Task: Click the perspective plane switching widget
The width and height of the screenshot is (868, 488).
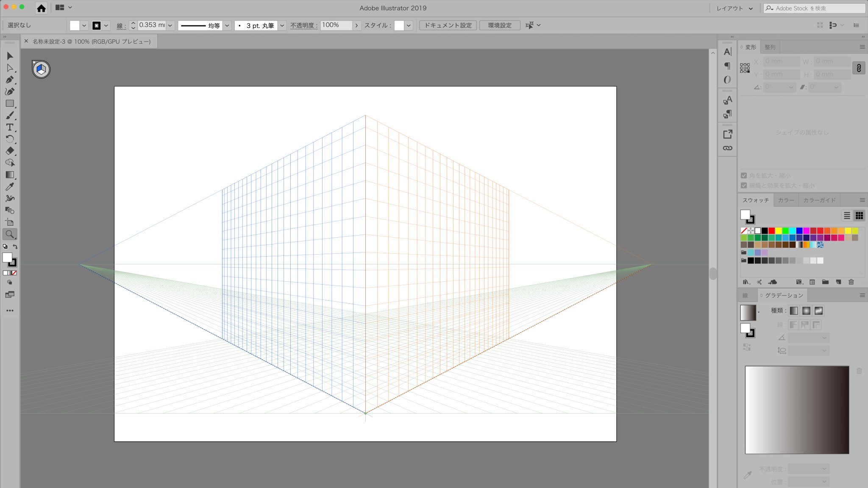Action: click(x=41, y=69)
